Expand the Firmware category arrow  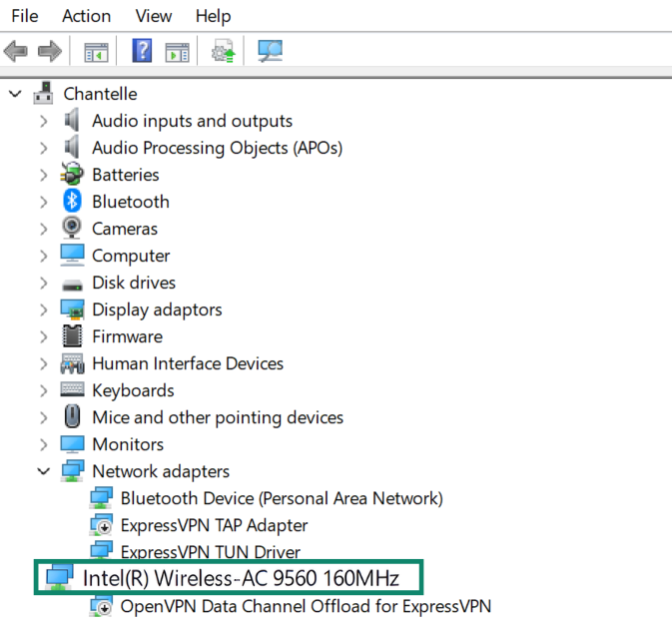pyautogui.click(x=44, y=337)
